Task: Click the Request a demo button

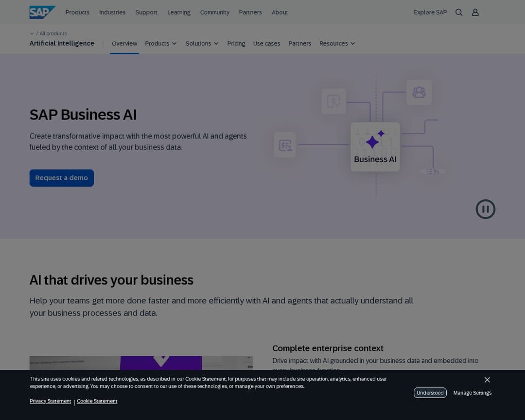Action: pos(62,178)
